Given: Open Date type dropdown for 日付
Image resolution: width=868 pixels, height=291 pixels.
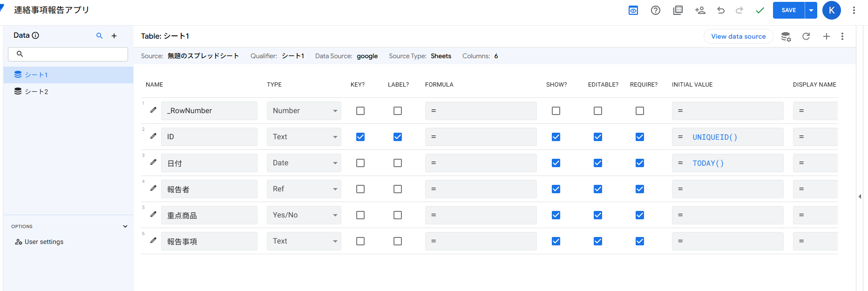Looking at the screenshot, I should [304, 163].
